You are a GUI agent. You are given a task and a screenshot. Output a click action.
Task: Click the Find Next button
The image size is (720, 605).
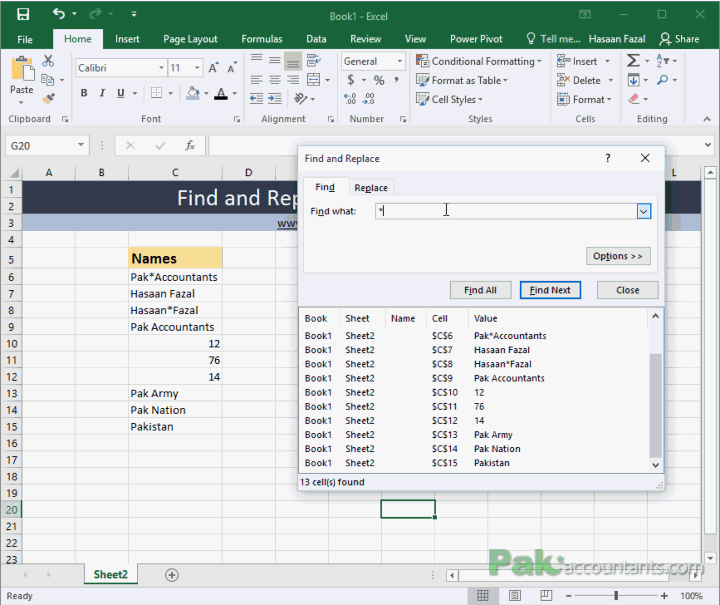point(550,290)
